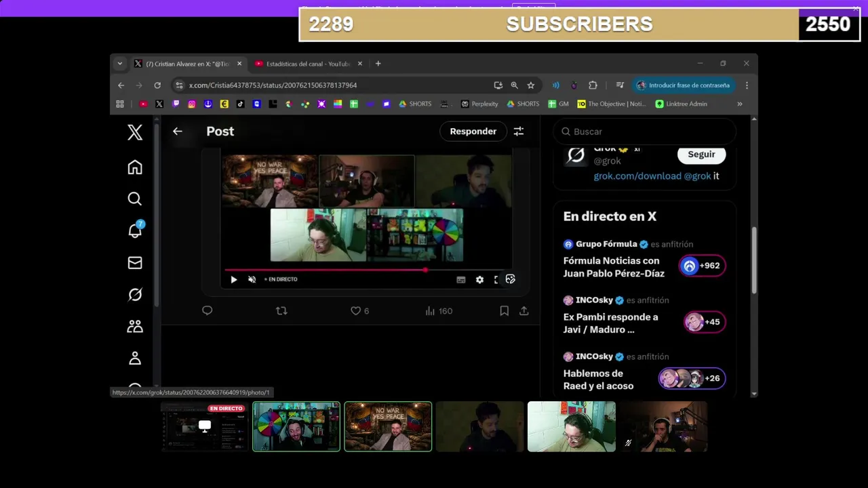Click Introducir frase de contraseña profile button

point(684,85)
